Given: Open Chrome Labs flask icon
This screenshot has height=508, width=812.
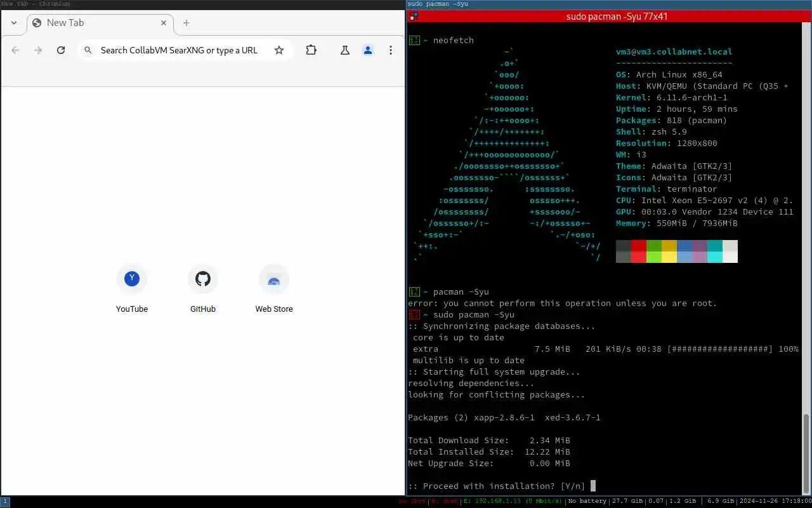Looking at the screenshot, I should tap(345, 50).
